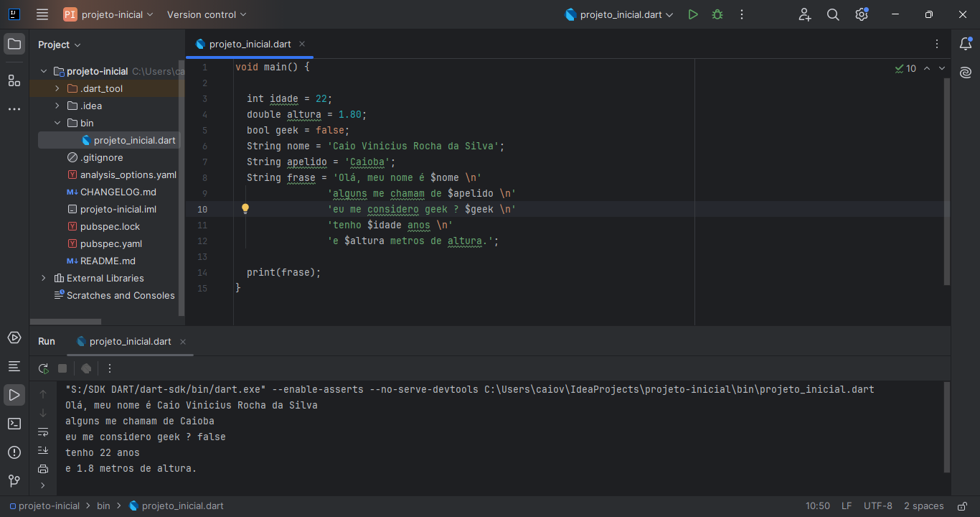Click projeto-inicial in the breadcrumb bar
The width and height of the screenshot is (980, 517).
[x=44, y=506]
